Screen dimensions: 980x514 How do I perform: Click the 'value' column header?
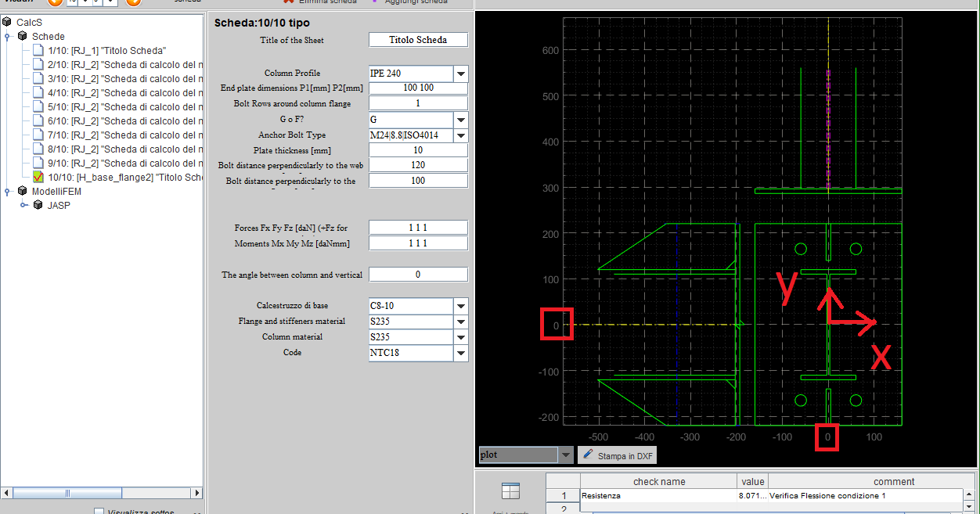[x=752, y=481]
